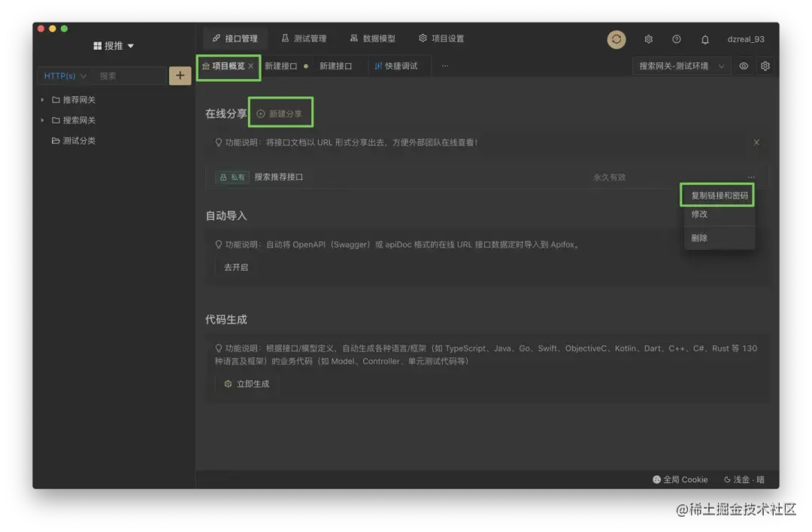Click the share row ellipsis menu icon

(751, 178)
